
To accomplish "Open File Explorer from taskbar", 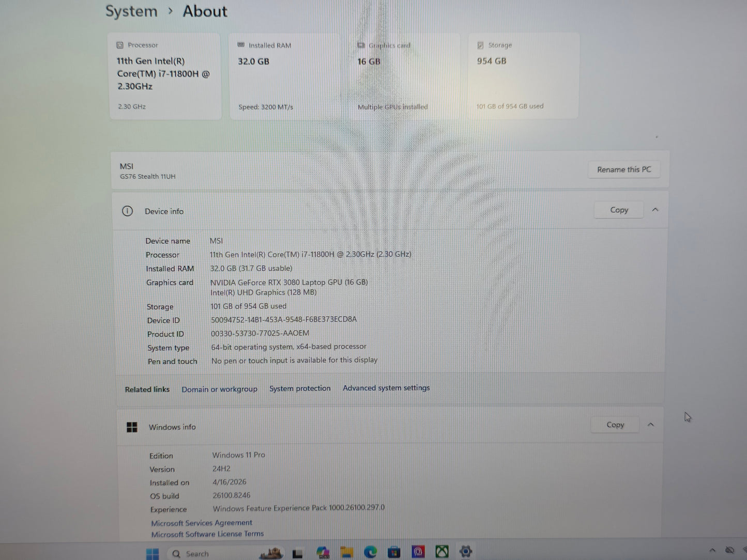I will click(347, 553).
